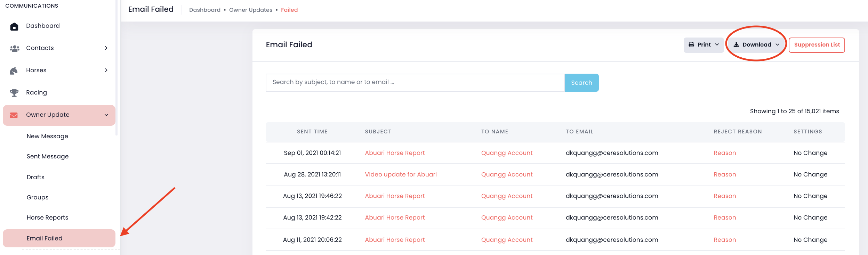
Task: Click the Contacts people icon
Action: coord(14,49)
